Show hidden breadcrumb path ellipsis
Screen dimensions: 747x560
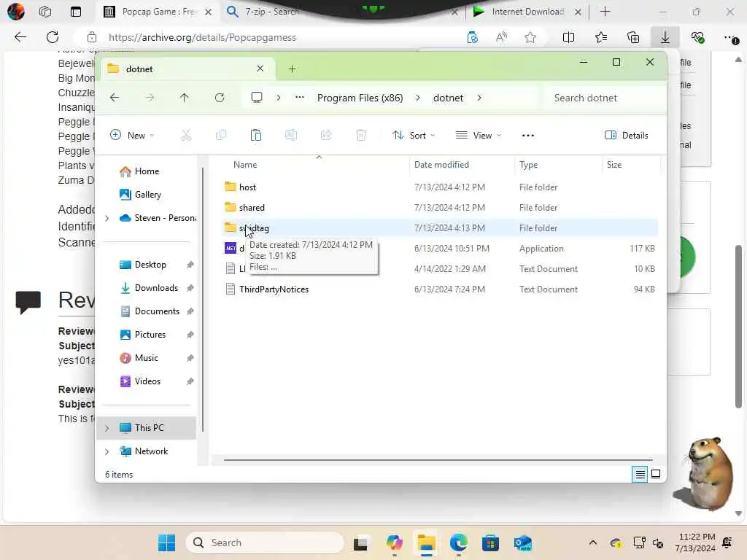coord(299,97)
